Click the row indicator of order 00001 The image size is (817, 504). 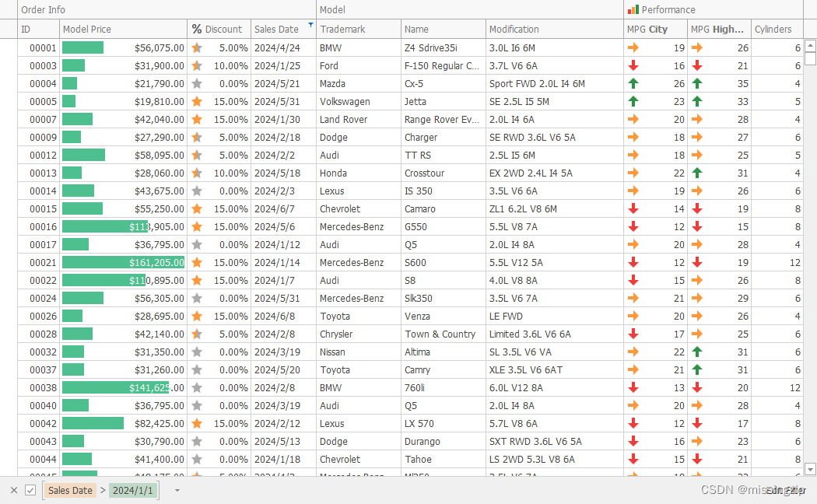9,48
